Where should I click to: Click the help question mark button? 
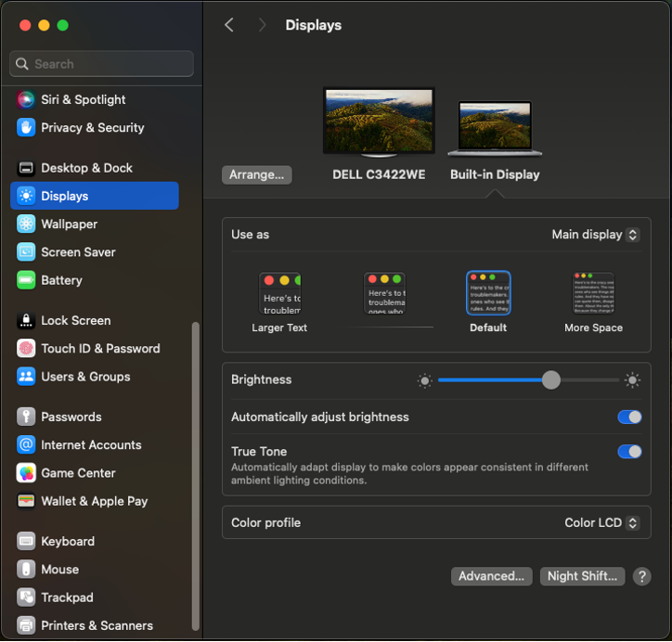click(641, 576)
